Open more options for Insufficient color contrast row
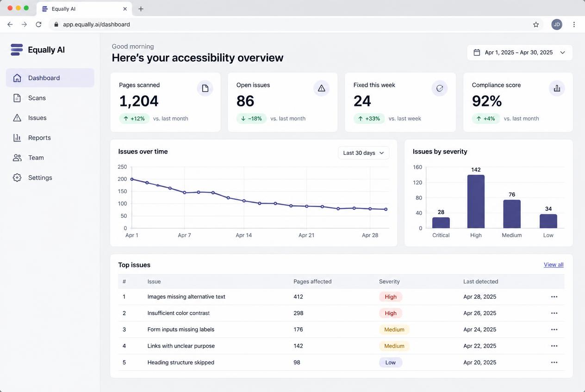Image resolution: width=585 pixels, height=392 pixels. 554,313
